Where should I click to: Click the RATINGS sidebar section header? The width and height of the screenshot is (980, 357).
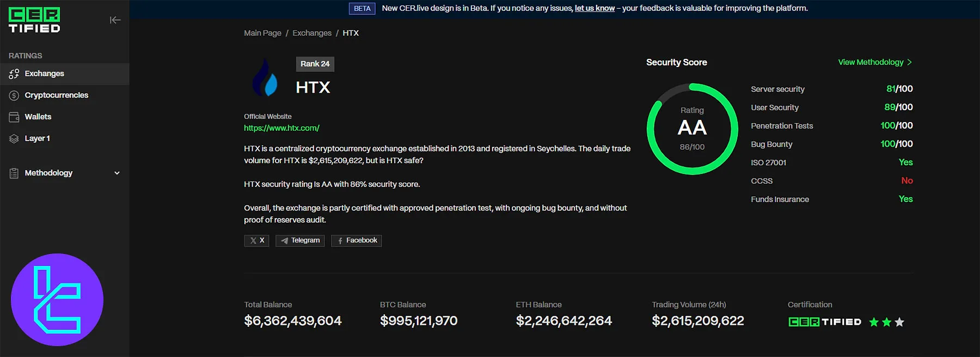26,56
